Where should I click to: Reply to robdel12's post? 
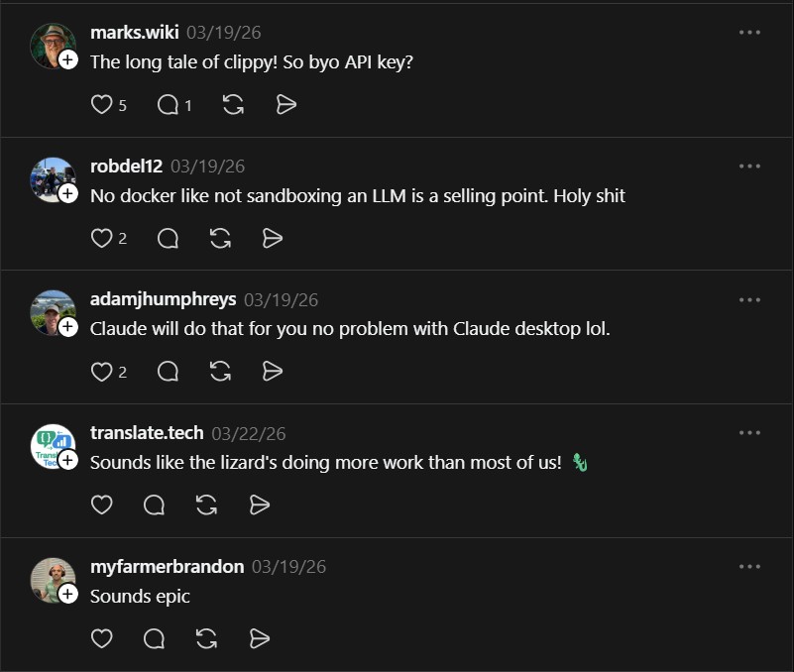coord(167,238)
